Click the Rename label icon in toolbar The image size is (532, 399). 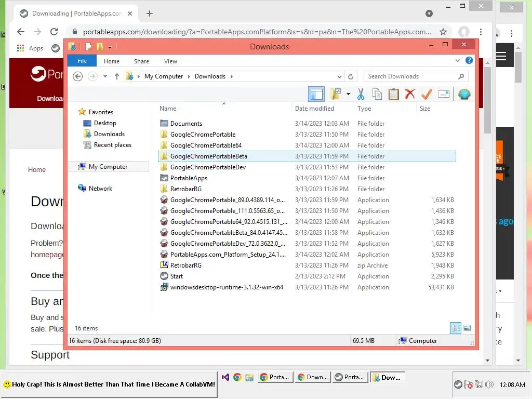tap(444, 94)
